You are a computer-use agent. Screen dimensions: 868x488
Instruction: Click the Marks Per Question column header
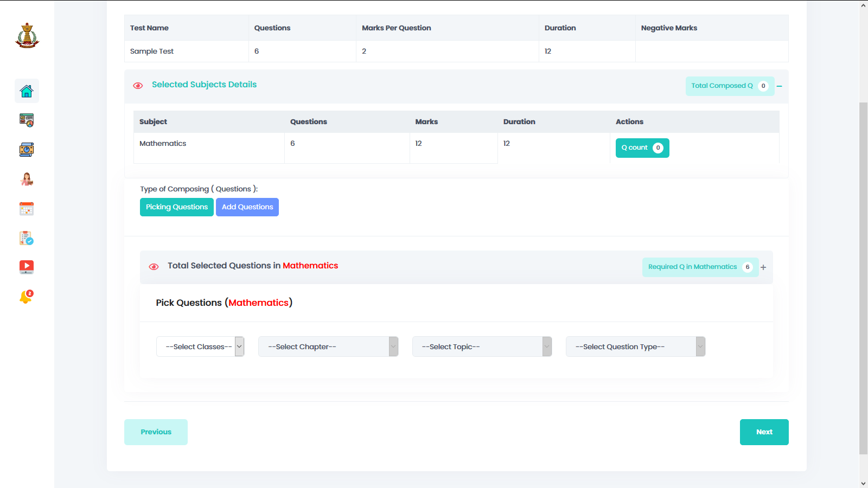pyautogui.click(x=448, y=28)
